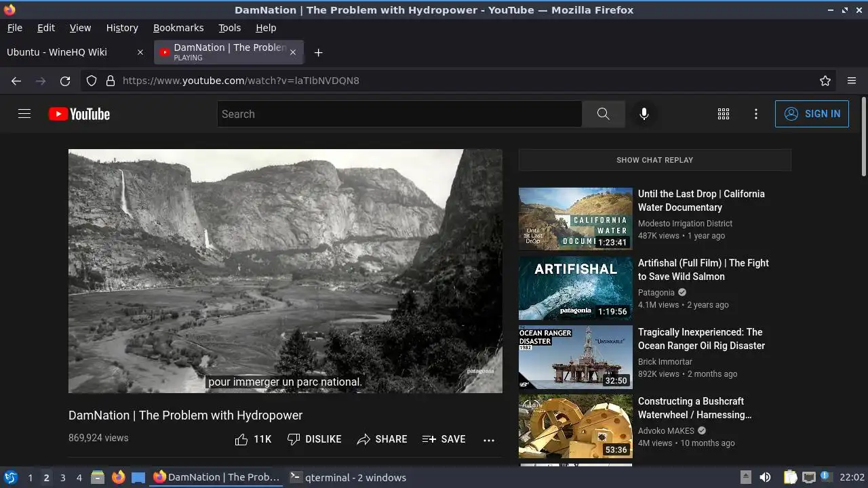Reload the current page
The image size is (868, 488).
pyautogui.click(x=65, y=81)
